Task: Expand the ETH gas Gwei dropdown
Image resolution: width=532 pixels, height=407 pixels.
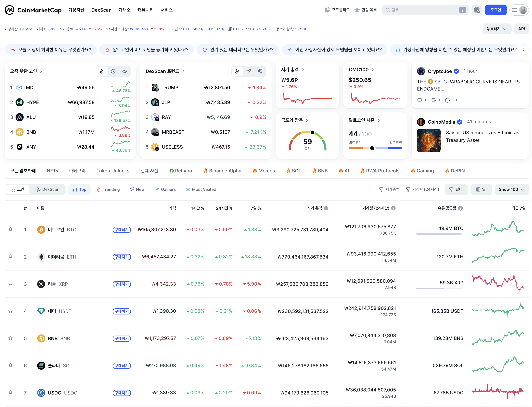Action: (270, 29)
